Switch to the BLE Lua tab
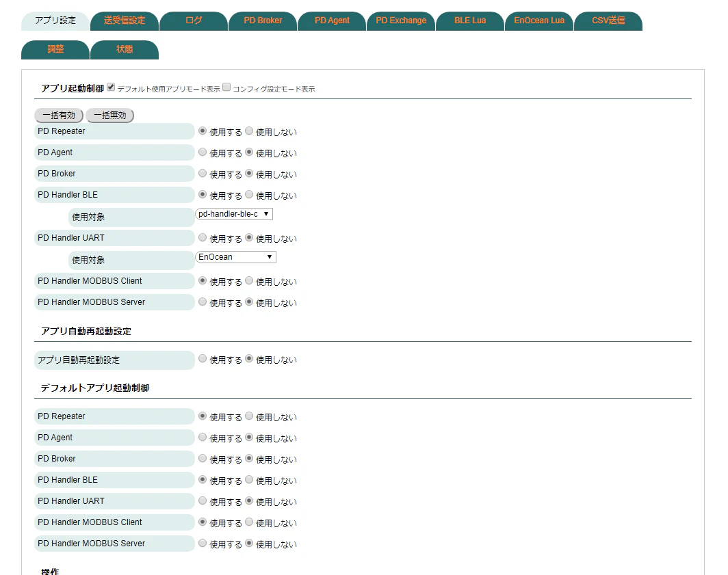 470,21
